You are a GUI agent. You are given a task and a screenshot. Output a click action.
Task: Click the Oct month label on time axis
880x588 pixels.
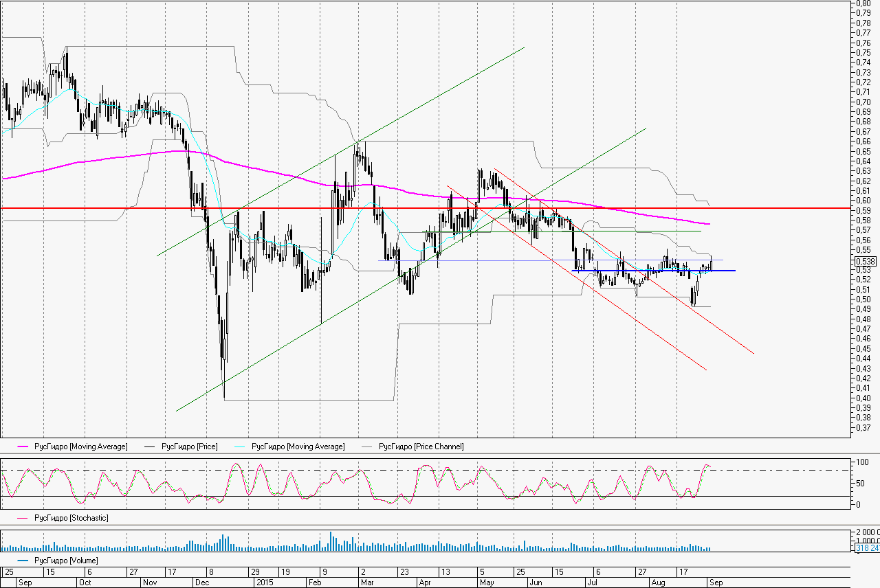[x=85, y=582]
